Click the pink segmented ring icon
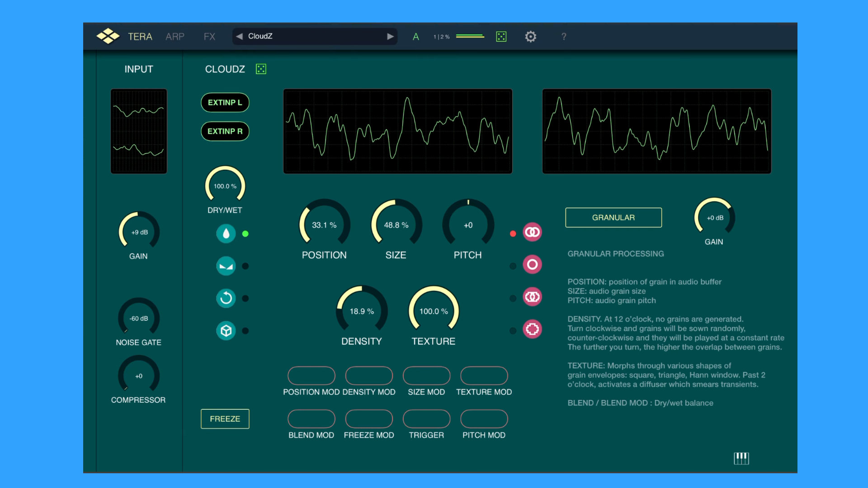Screen dimensions: 868x488 (533, 329)
